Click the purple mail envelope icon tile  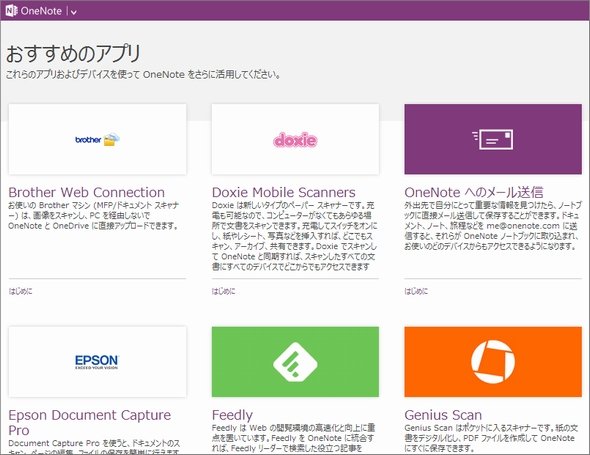(493, 139)
